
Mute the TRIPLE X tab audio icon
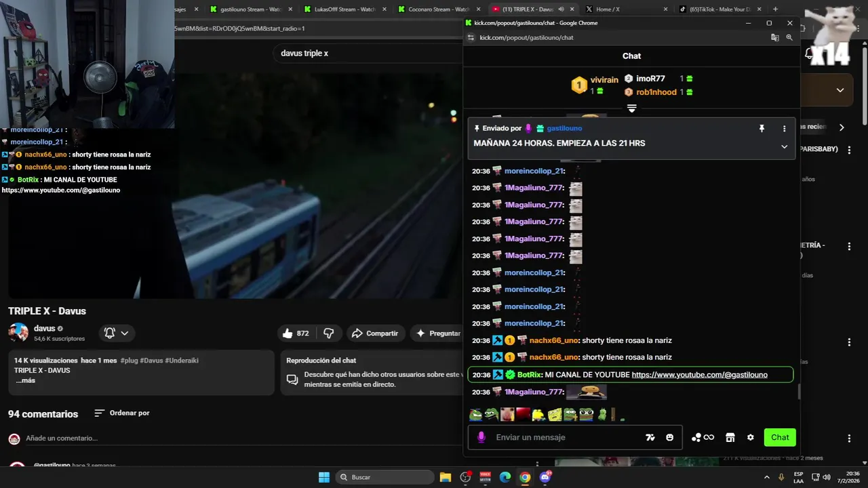[561, 9]
